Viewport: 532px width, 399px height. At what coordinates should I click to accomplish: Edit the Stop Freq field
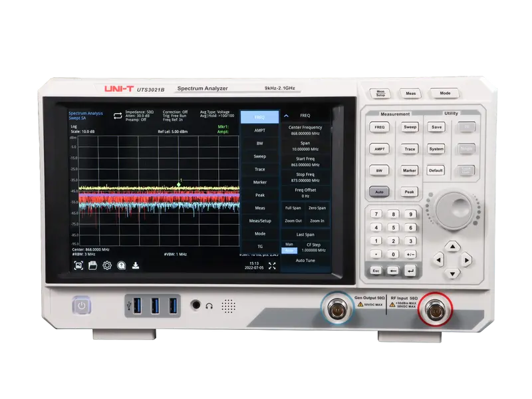[305, 177]
